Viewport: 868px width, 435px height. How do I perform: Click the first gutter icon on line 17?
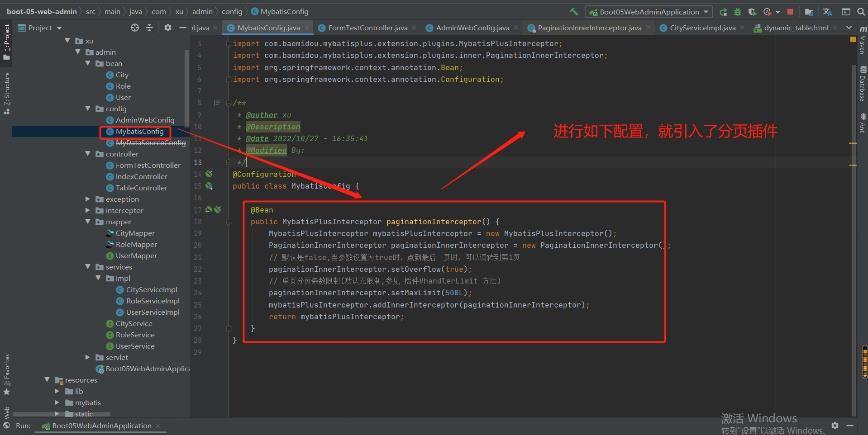[209, 210]
